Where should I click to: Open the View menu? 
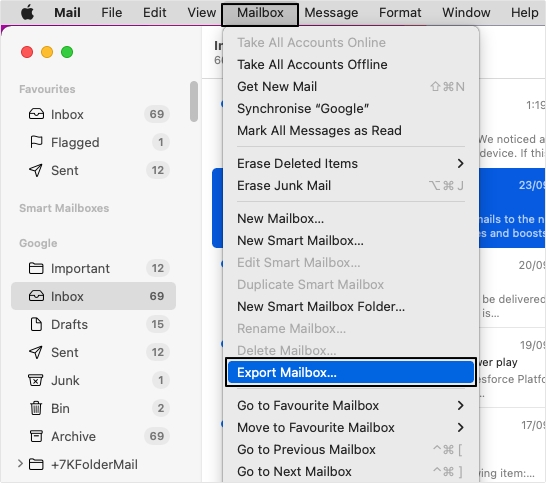(202, 13)
